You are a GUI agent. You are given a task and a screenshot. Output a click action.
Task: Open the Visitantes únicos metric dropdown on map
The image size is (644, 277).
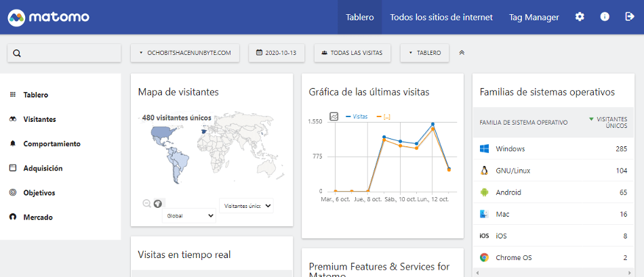tap(247, 206)
